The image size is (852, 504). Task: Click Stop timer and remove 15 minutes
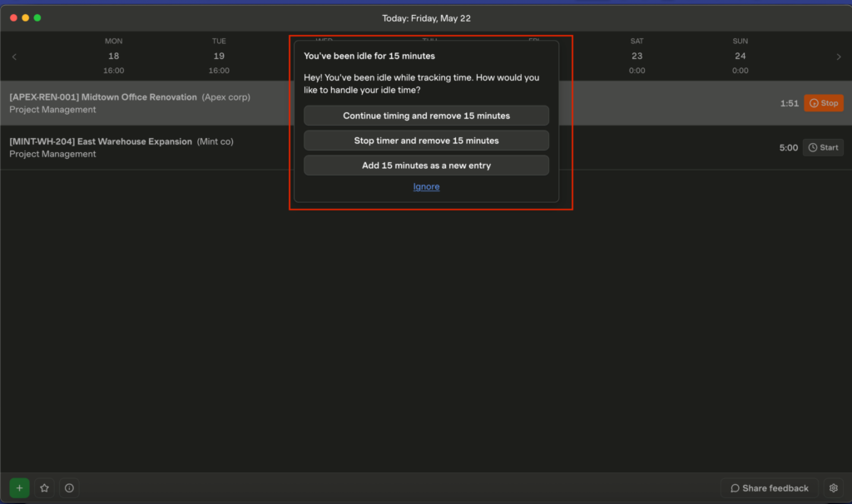point(426,141)
